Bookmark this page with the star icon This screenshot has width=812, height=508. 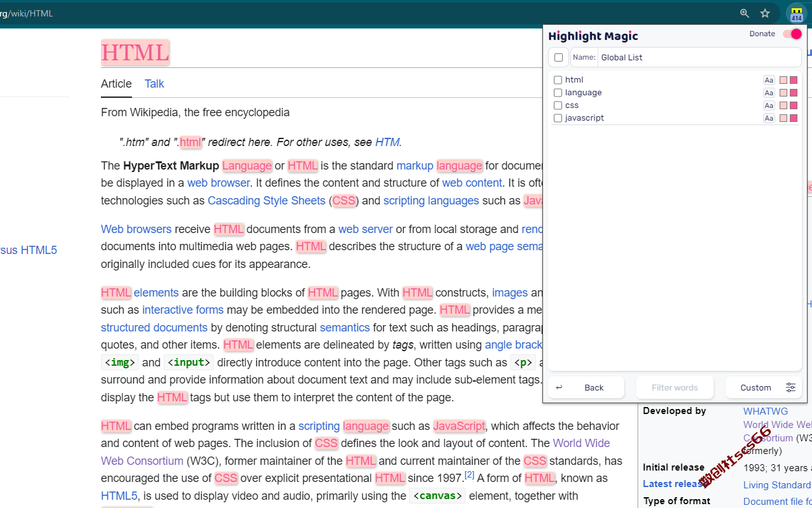(765, 13)
